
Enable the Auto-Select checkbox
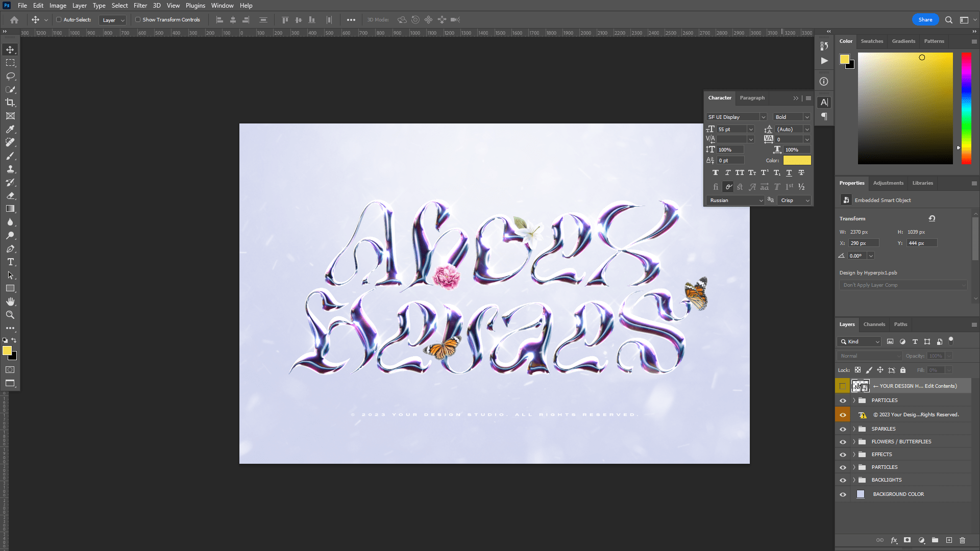click(x=59, y=19)
